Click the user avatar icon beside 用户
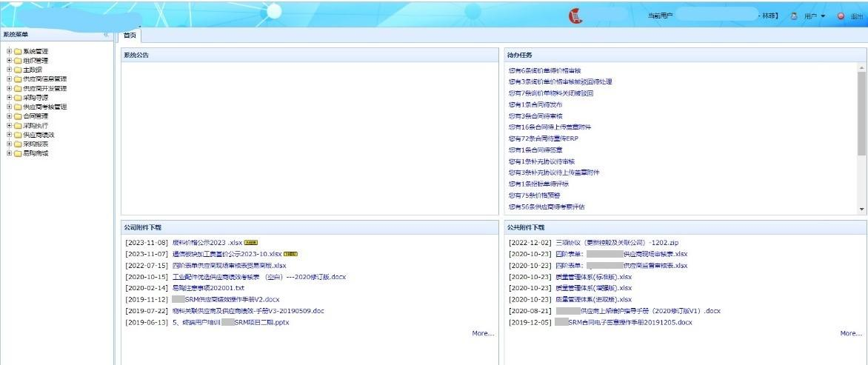 pyautogui.click(x=794, y=16)
